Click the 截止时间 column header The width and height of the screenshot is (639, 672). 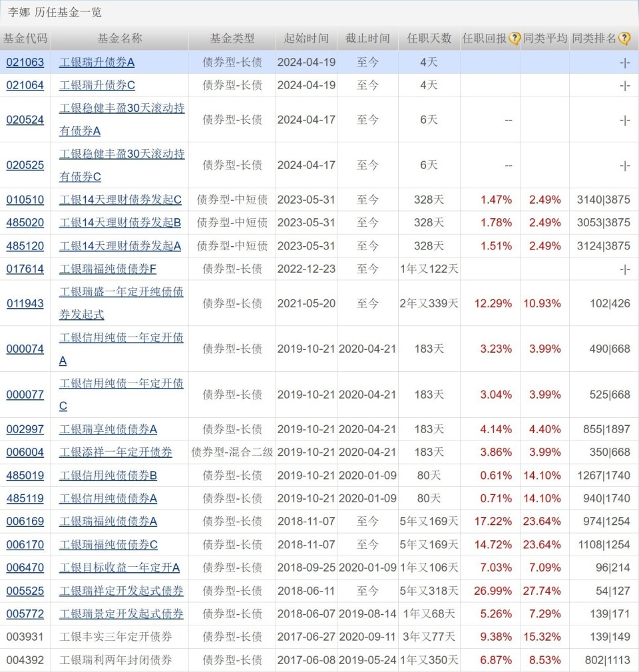coord(367,39)
